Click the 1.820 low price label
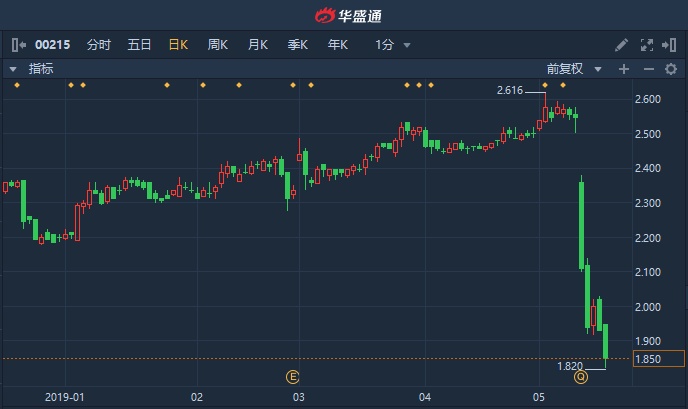This screenshot has width=688, height=409. click(x=570, y=366)
